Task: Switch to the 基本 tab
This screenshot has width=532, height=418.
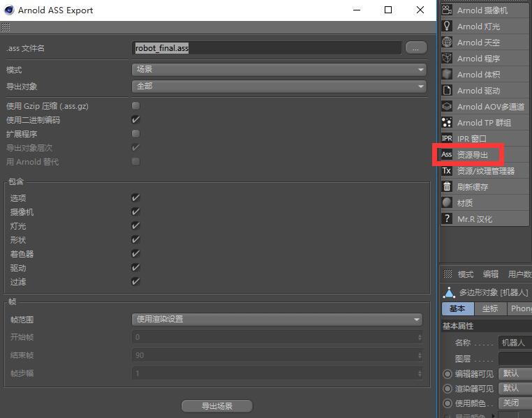Action: coord(458,309)
